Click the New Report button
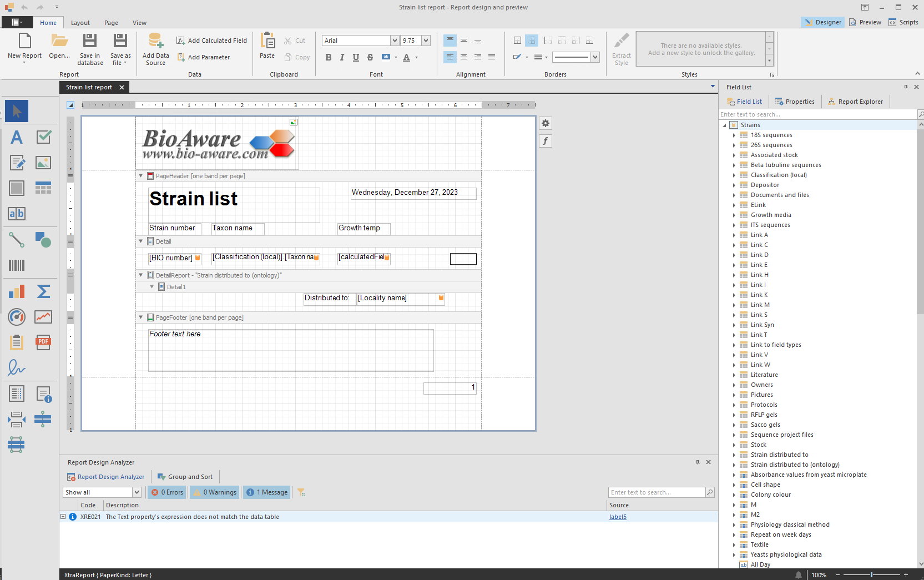This screenshot has width=924, height=580. 24,48
